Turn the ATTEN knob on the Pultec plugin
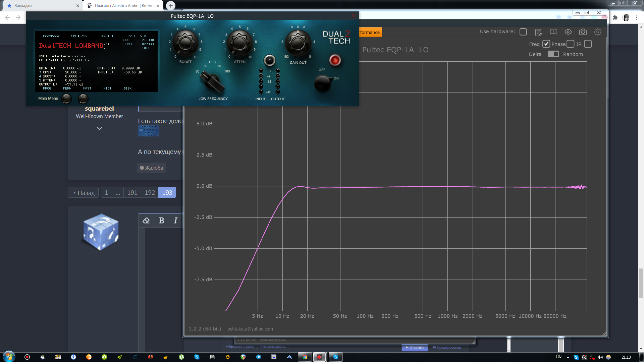Image resolution: width=644 pixels, height=362 pixels. pyautogui.click(x=239, y=43)
